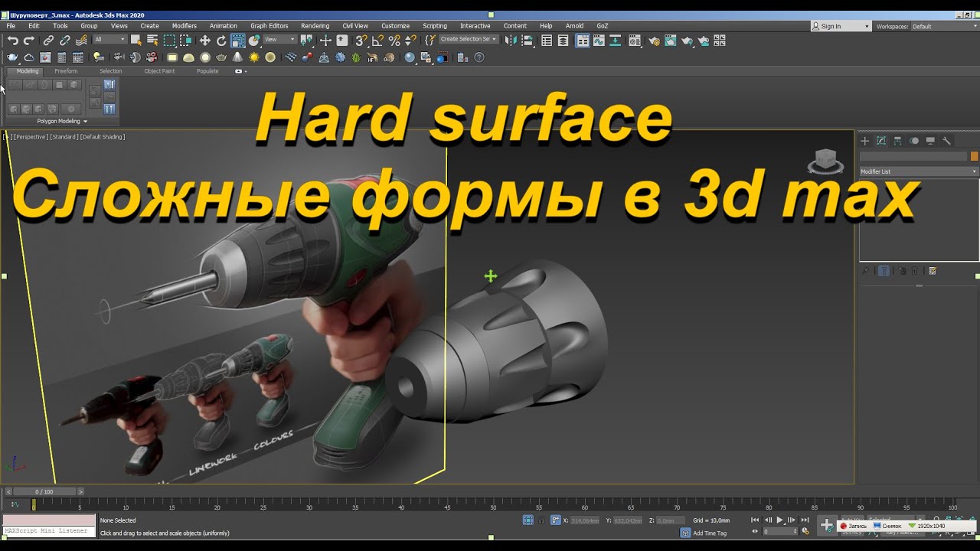Open the Graph Editors menu
The image size is (980, 551).
point(269,26)
